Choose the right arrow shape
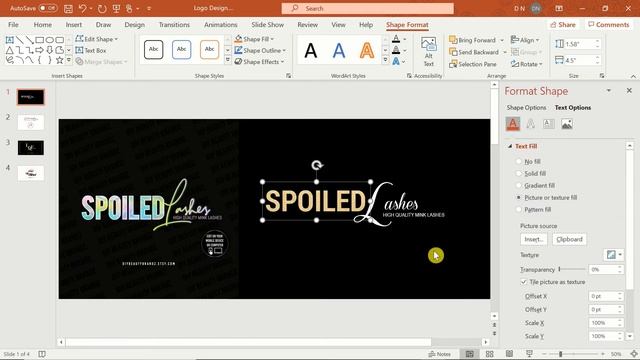The image size is (640, 360). [x=39, y=50]
